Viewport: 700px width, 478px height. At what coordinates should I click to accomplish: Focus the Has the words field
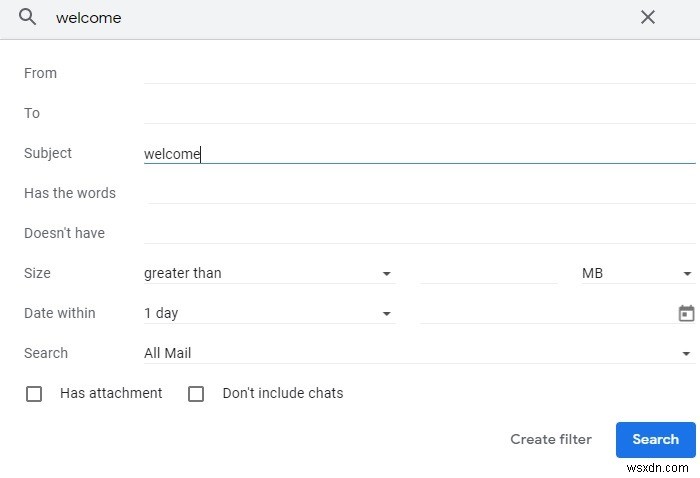(x=421, y=193)
